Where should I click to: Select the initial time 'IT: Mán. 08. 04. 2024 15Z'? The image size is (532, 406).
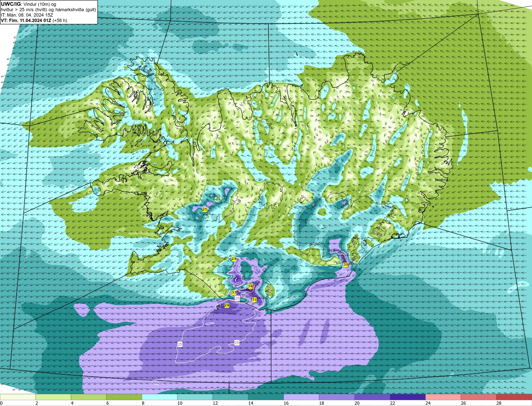(x=27, y=15)
